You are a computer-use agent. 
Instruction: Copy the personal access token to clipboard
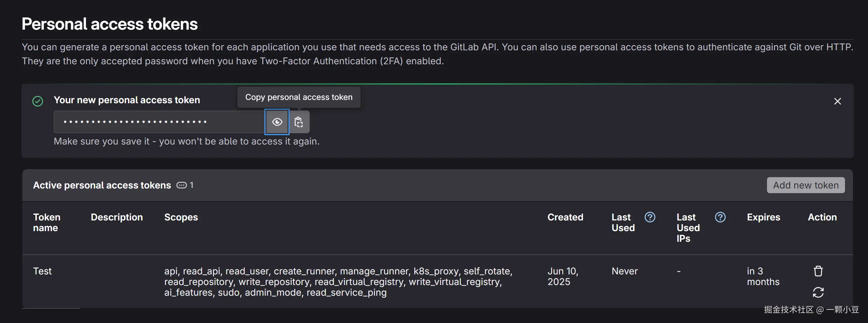point(299,122)
